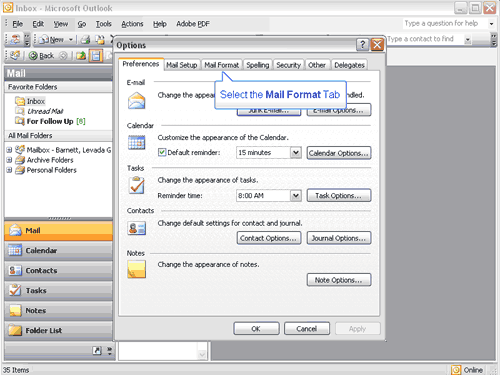The width and height of the screenshot is (500, 375).
Task: Open Configure buttons arrow in navigation pane
Action: click(109, 350)
